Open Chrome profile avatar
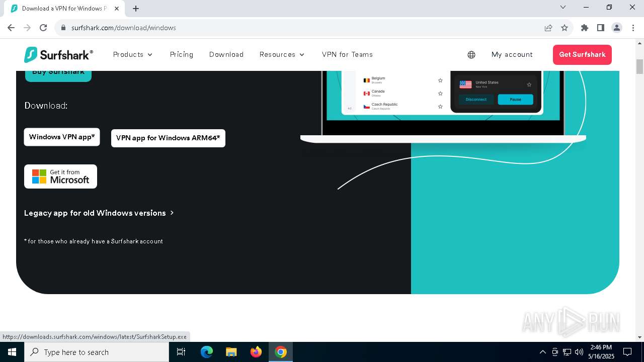This screenshot has height=362, width=644. coord(617,28)
